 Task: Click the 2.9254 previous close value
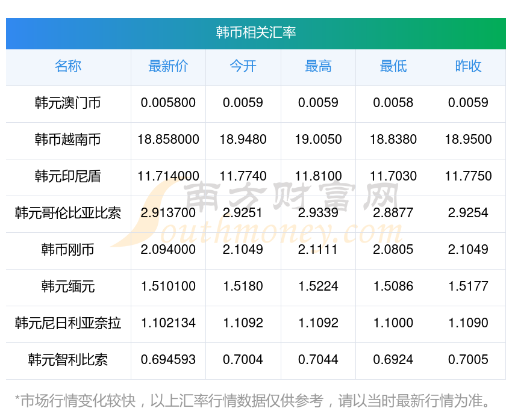click(x=468, y=213)
